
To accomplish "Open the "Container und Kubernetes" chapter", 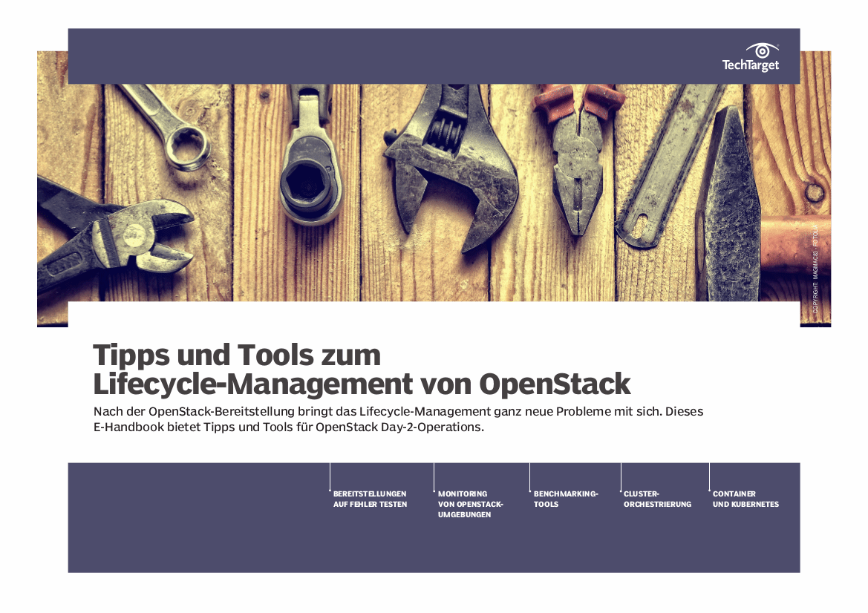I will coord(745,499).
